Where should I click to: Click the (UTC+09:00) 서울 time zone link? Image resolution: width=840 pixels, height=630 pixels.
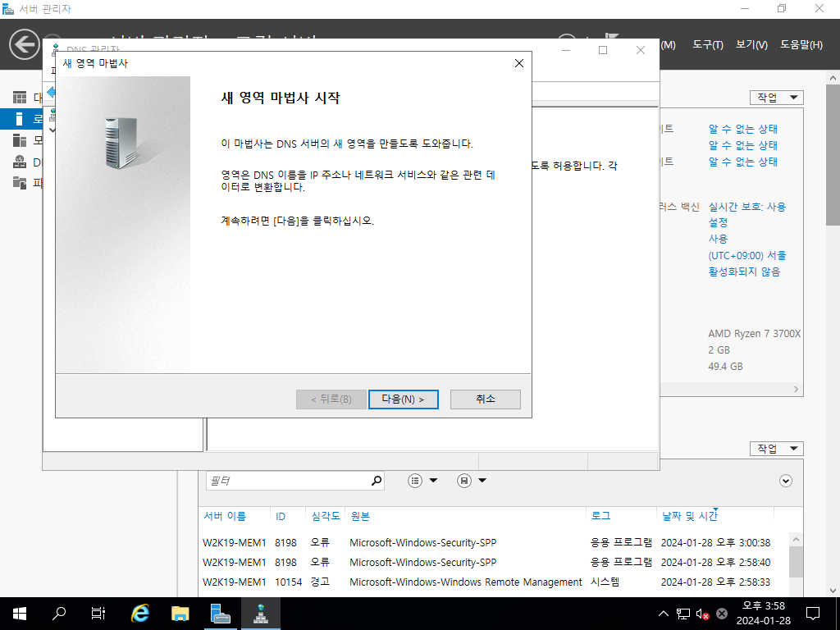point(746,256)
